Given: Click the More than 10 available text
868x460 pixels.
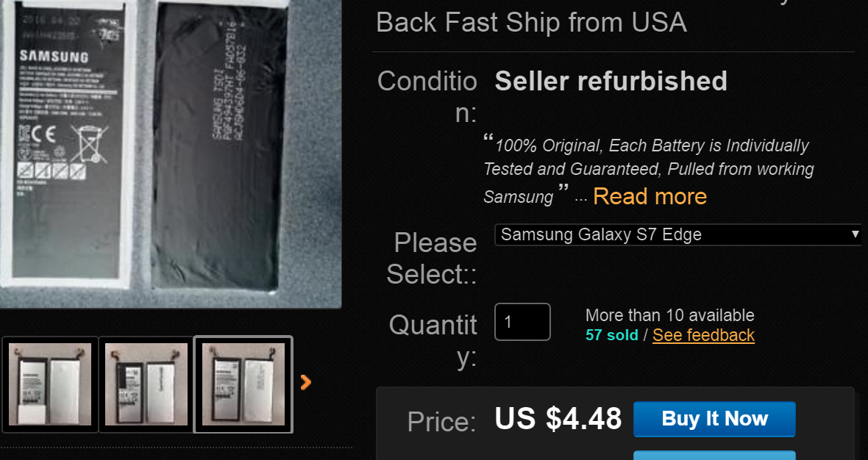Looking at the screenshot, I should (x=670, y=315).
